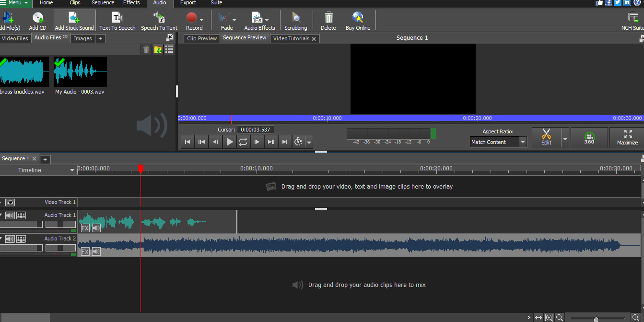
Task: Open the Speech To Text tool
Action: (x=159, y=21)
